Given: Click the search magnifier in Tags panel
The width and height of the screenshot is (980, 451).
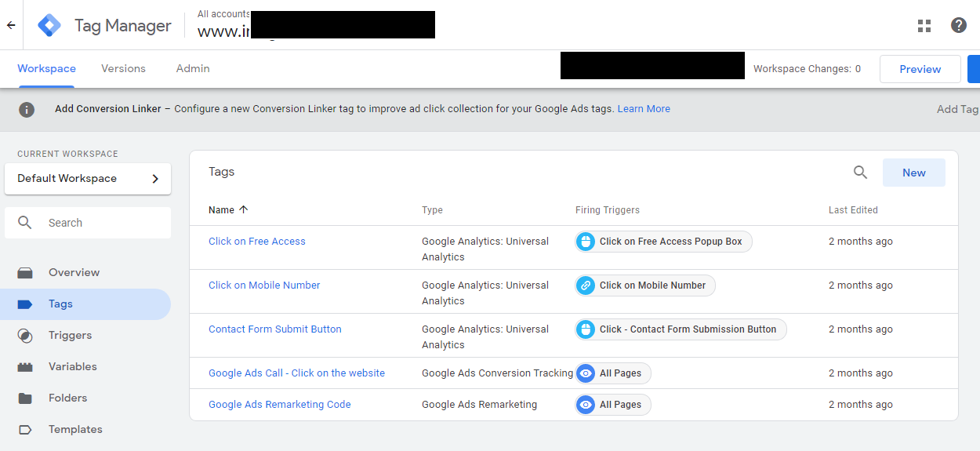Looking at the screenshot, I should [x=860, y=173].
